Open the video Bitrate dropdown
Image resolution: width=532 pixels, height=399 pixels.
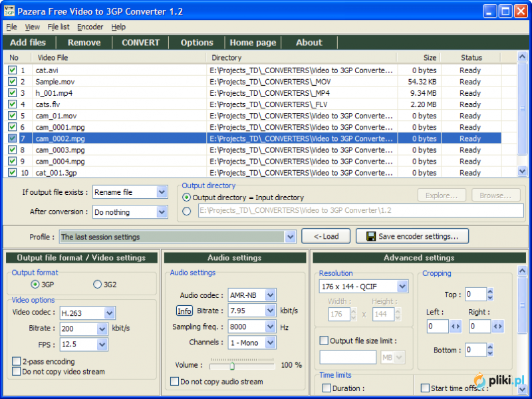point(102,329)
